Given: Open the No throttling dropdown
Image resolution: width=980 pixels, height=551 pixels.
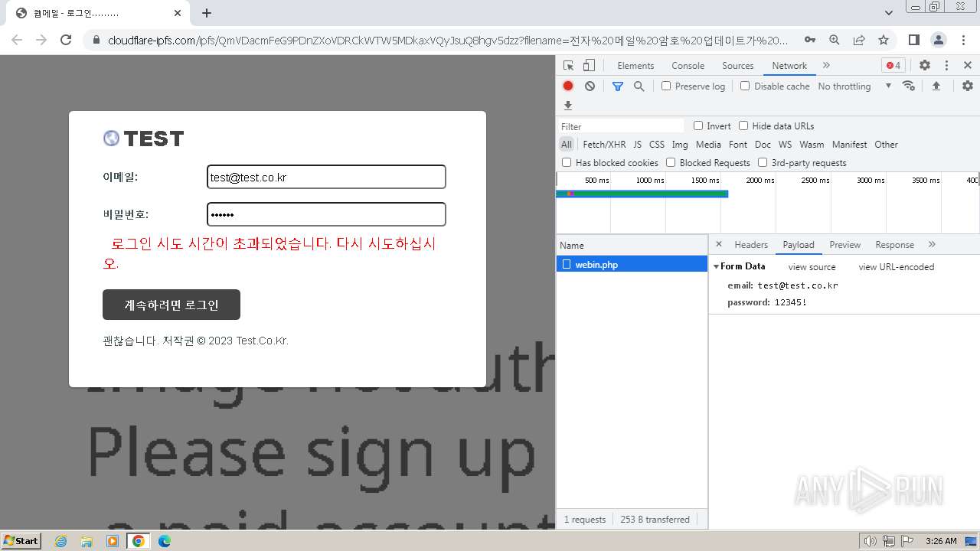Looking at the screenshot, I should click(854, 86).
